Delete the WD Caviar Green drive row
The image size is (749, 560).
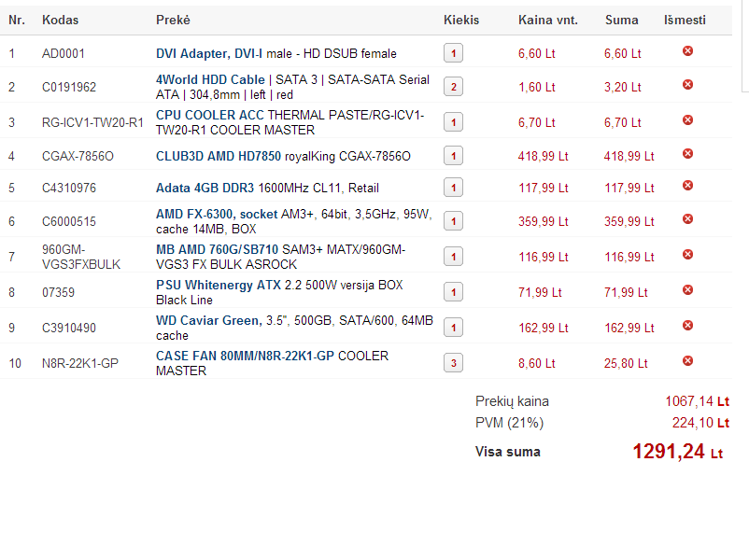point(687,326)
